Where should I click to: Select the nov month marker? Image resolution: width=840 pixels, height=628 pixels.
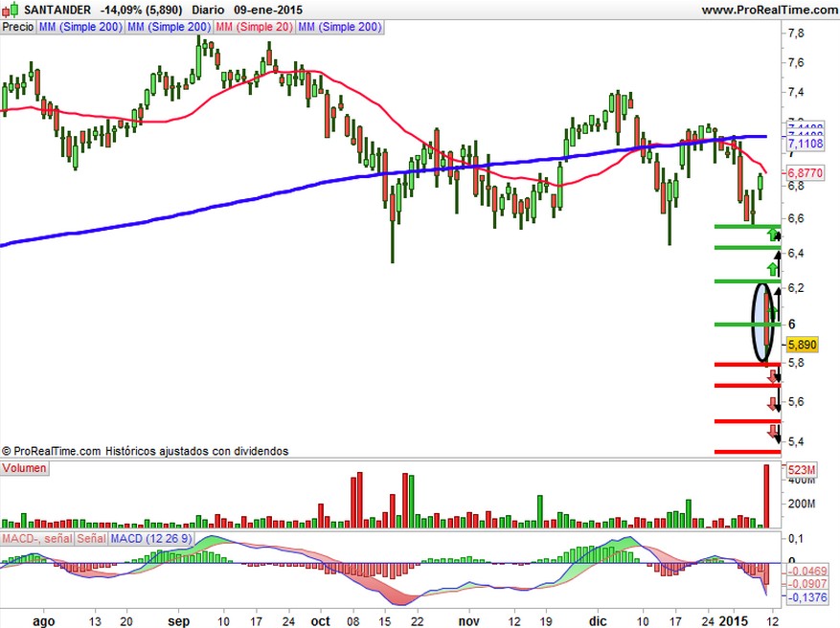point(468,621)
